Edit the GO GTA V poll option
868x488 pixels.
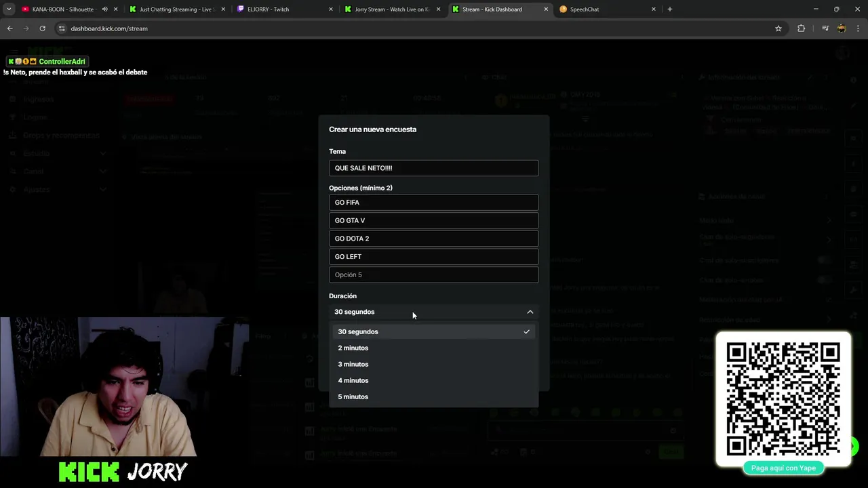434,220
